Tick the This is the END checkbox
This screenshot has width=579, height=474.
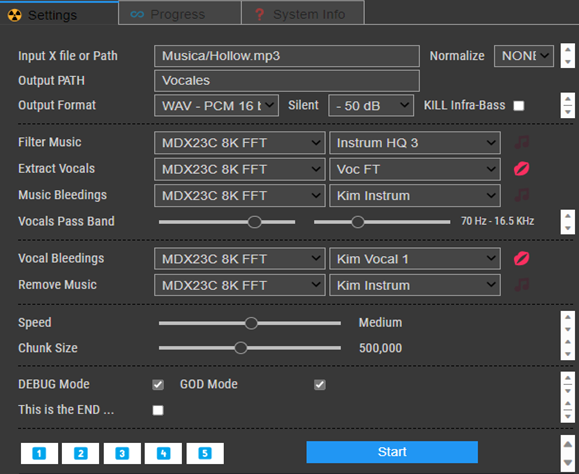[x=158, y=410]
